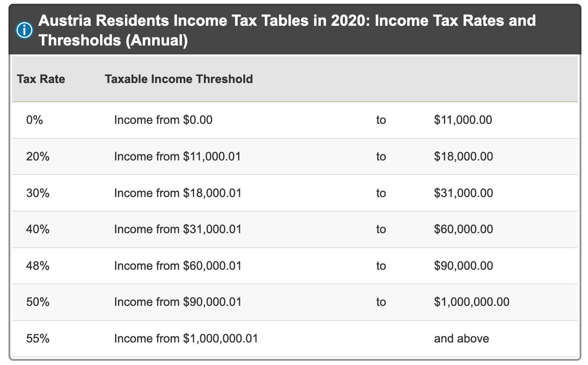Click 'Income from $0.00' cell
Image resolution: width=588 pixels, height=365 pixels.
163,120
